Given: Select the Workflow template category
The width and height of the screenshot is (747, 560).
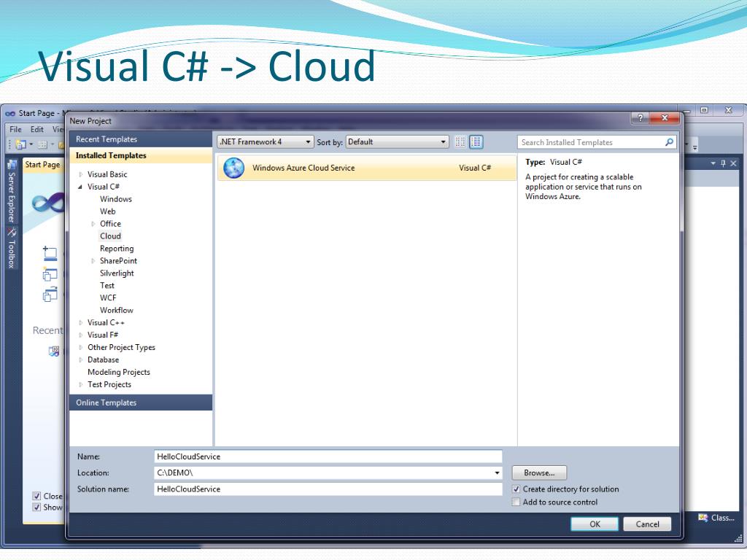Looking at the screenshot, I should point(117,311).
